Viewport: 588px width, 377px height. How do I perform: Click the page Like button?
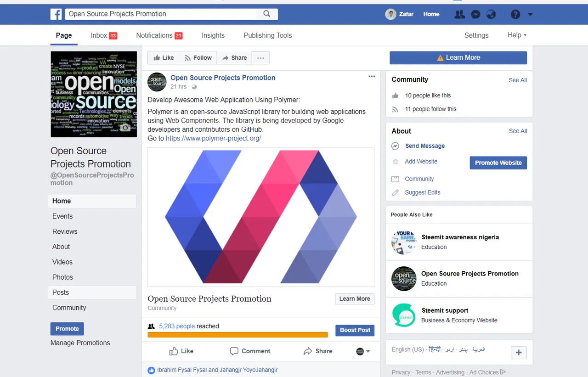[x=164, y=58]
